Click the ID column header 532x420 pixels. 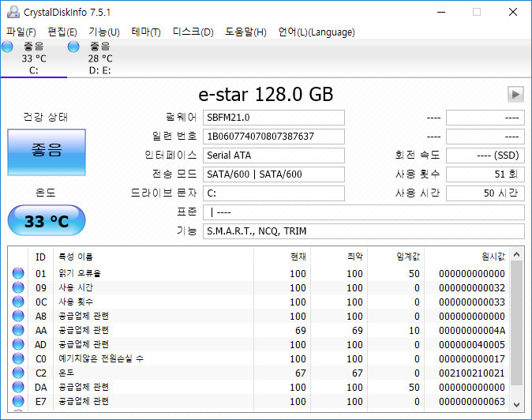(40, 257)
